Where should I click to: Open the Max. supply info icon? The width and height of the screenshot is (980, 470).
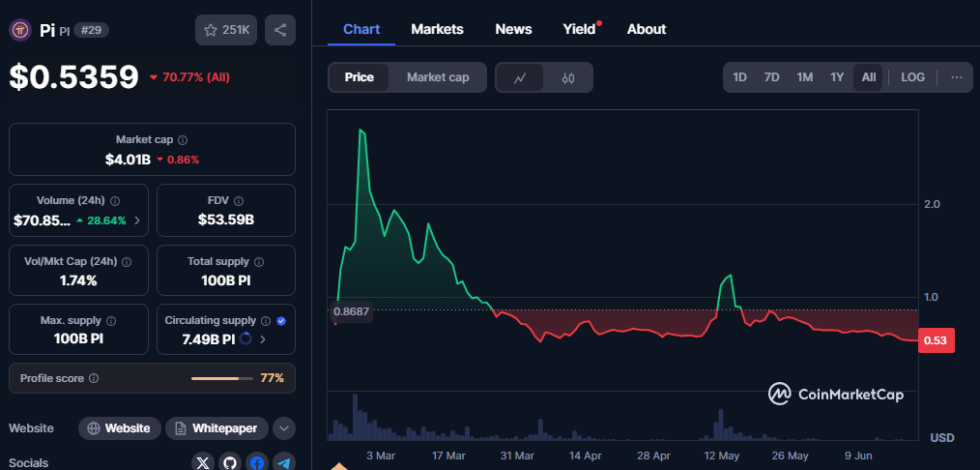[x=111, y=321]
